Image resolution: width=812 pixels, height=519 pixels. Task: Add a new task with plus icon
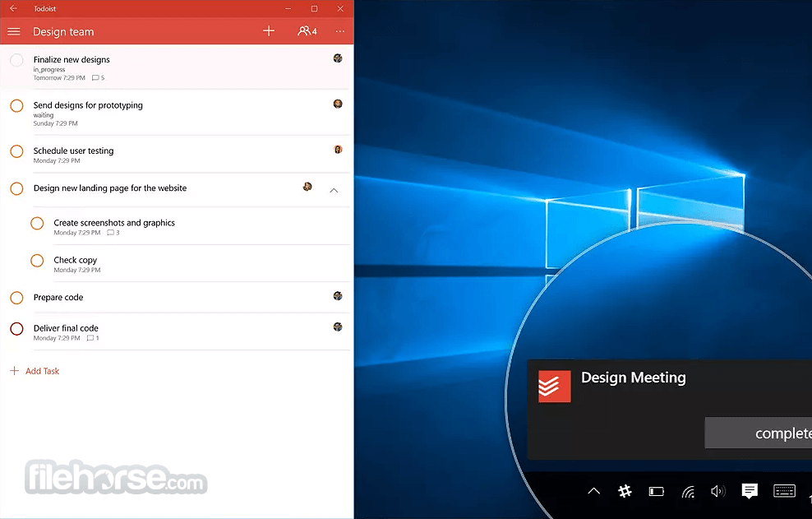[268, 31]
